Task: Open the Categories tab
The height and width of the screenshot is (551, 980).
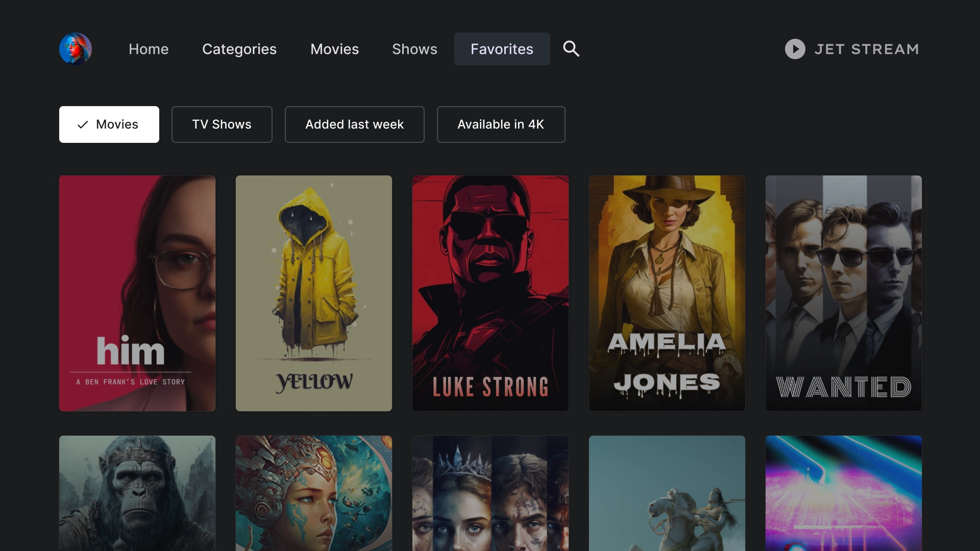Action: coord(239,49)
